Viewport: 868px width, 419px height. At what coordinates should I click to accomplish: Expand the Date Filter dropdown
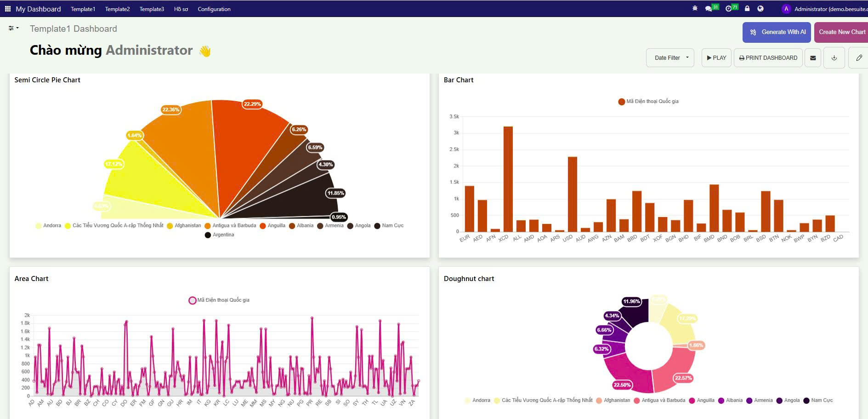coord(670,58)
